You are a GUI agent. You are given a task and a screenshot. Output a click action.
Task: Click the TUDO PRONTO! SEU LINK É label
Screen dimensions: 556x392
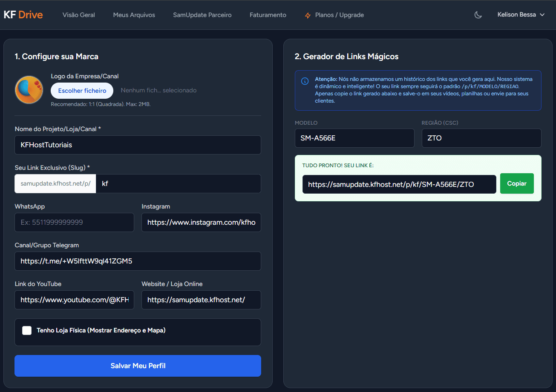point(338,165)
